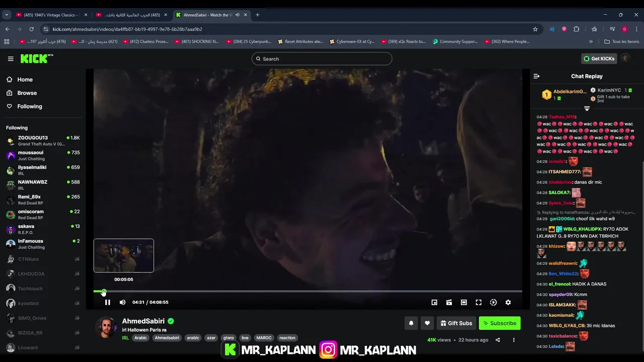Open the clip creation tool
The height and width of the screenshot is (362, 644).
point(449,302)
